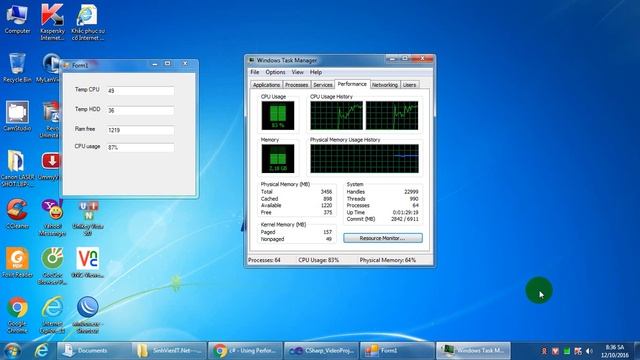Open the File menu in Task Manager
Viewport: 640px width, 360px height.
[x=255, y=72]
